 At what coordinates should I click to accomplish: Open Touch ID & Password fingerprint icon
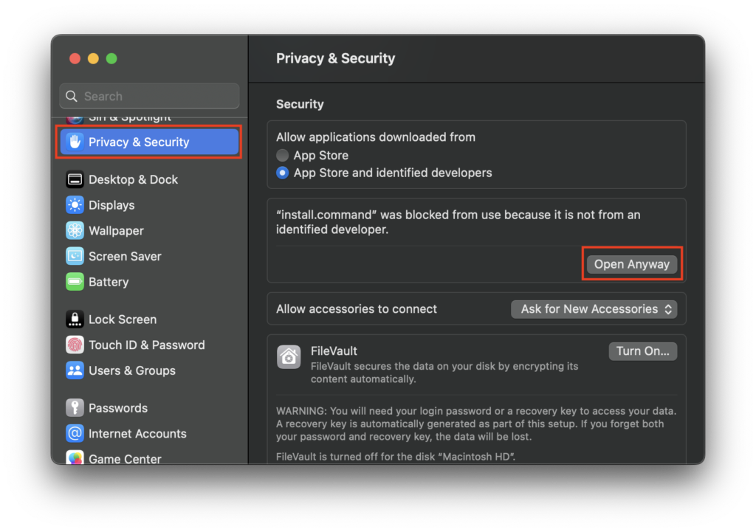point(75,345)
